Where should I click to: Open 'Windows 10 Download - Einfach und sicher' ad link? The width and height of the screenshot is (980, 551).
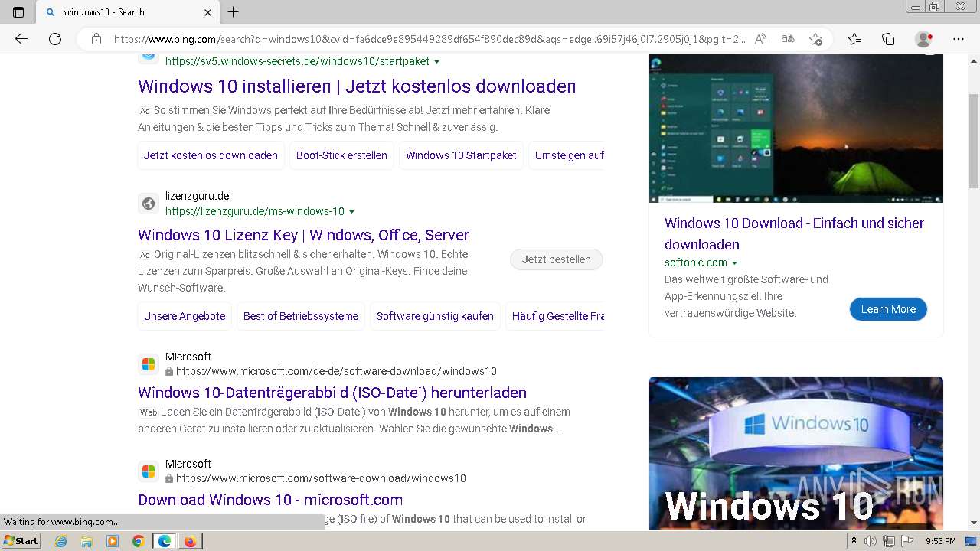[x=794, y=233]
